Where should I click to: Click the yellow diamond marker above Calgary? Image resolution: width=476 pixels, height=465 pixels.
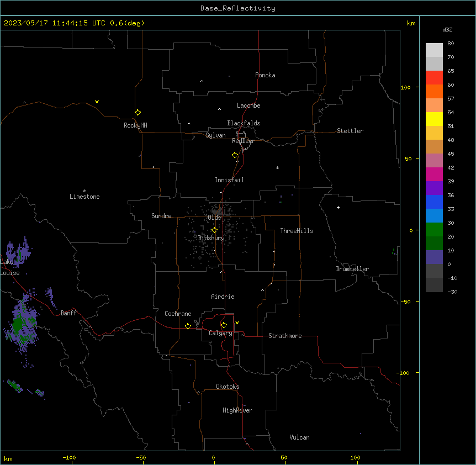pos(224,325)
